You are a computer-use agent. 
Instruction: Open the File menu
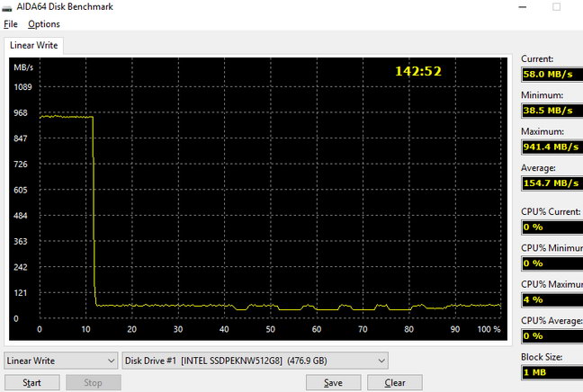[x=11, y=24]
